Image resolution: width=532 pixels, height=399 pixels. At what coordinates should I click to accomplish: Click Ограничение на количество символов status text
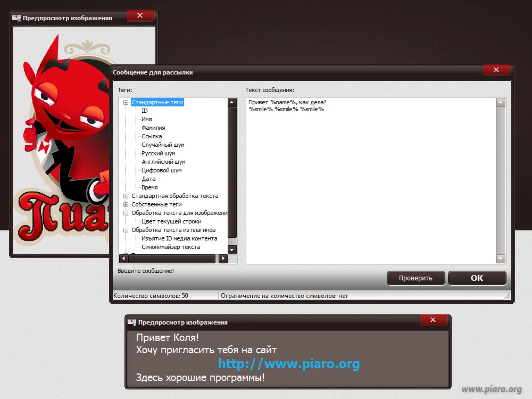click(284, 296)
